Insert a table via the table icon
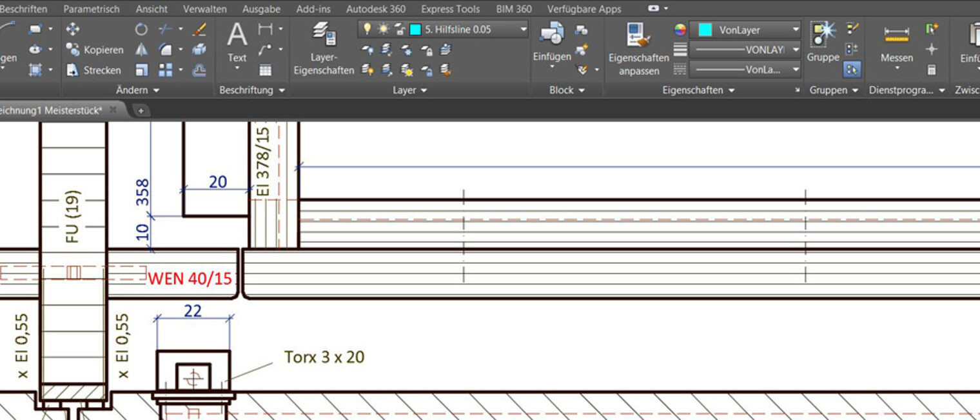980x420 pixels. [265, 70]
